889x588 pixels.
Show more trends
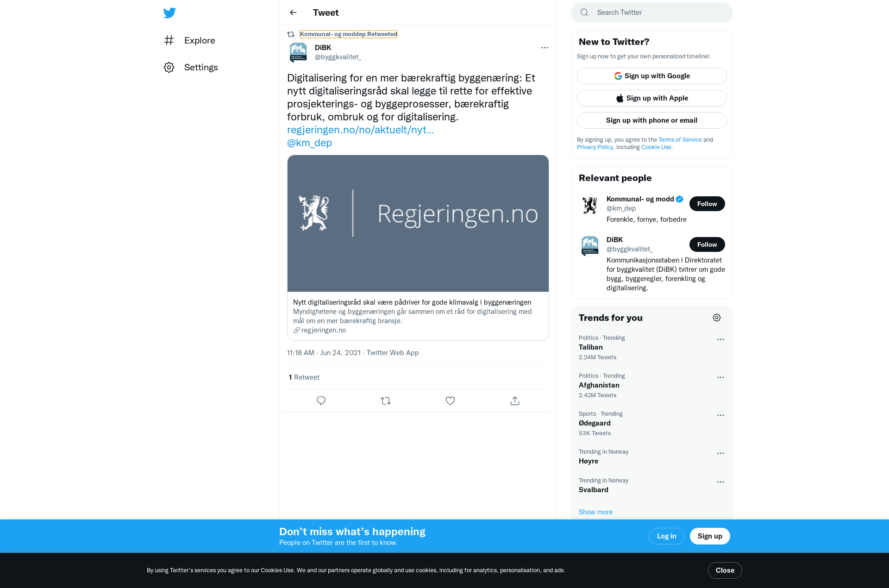click(x=595, y=512)
